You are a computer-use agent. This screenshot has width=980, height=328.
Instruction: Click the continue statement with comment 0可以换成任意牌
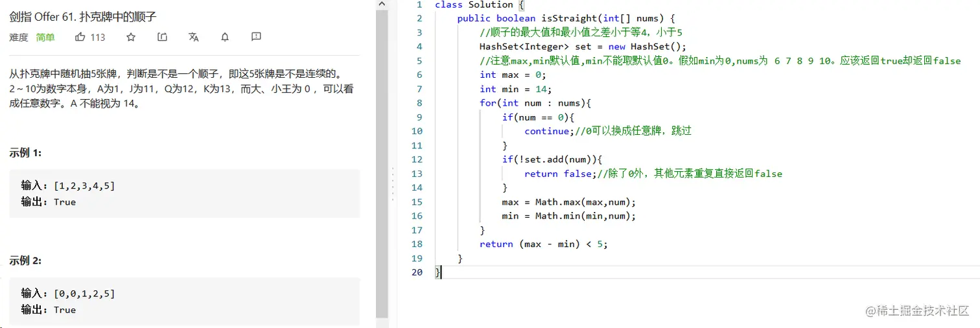click(x=608, y=131)
